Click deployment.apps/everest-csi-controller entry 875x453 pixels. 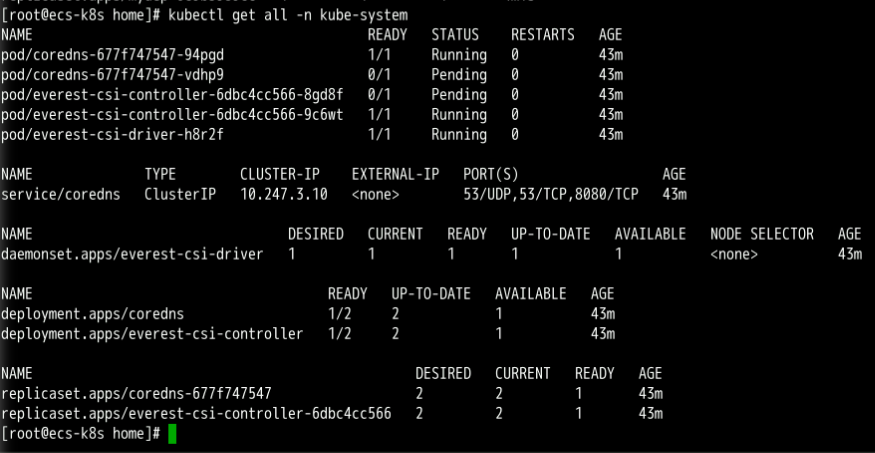pyautogui.click(x=152, y=334)
